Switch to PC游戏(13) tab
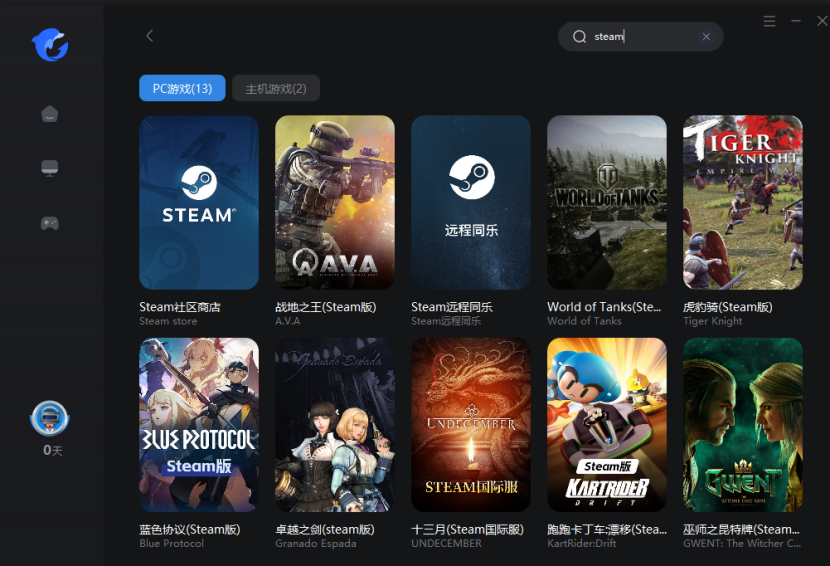The height and width of the screenshot is (566, 830). pyautogui.click(x=182, y=88)
